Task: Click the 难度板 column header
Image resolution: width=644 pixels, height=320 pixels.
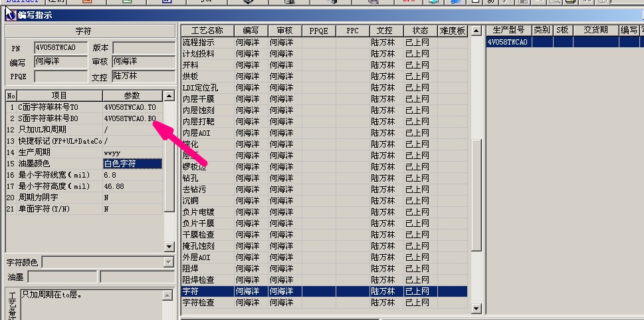Action: 452,31
